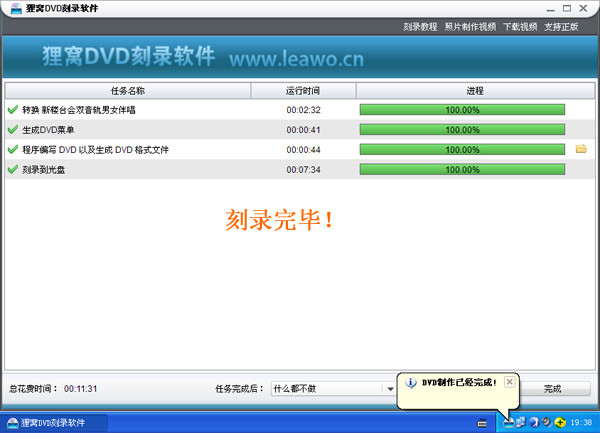Close the 狸窝DVD刻录软件 window

coord(583,8)
